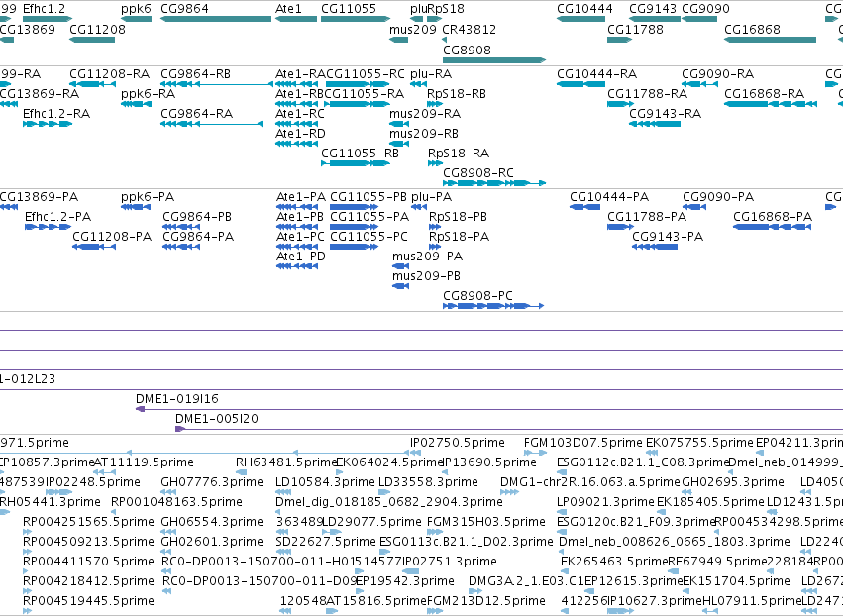Image resolution: width=843 pixels, height=616 pixels.
Task: Open the CG11055-RB transcript label
Action: 361,154
